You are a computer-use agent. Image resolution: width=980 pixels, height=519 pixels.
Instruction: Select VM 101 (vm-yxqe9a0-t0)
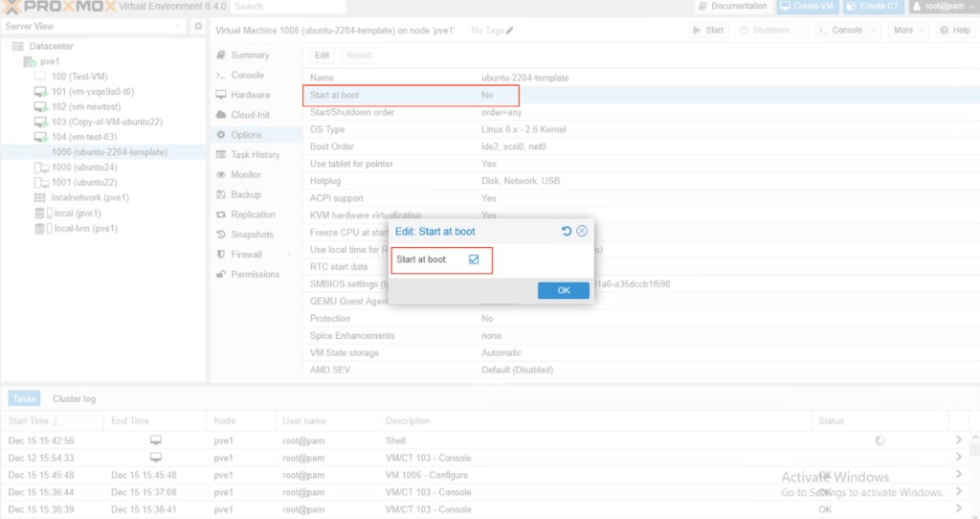coord(93,91)
